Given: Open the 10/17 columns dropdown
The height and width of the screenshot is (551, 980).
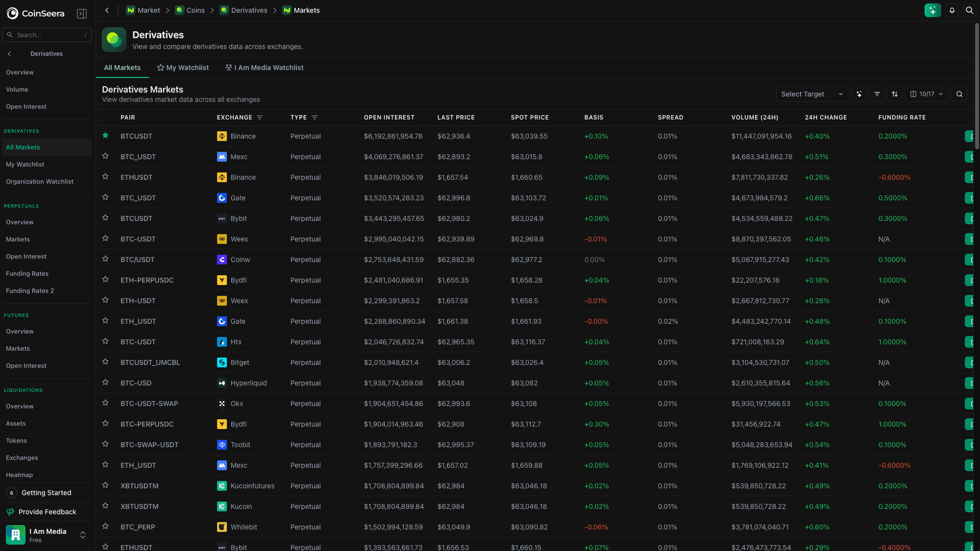Looking at the screenshot, I should 927,94.
